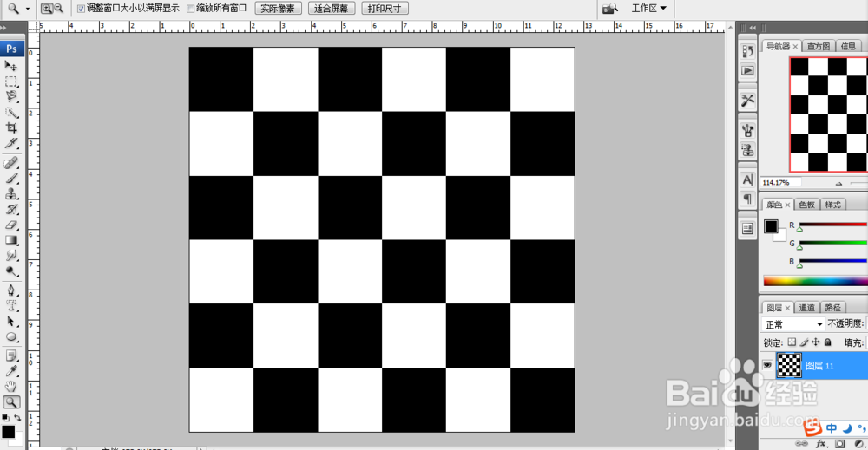The height and width of the screenshot is (450, 868).
Task: Select the Smudge/Blur tool
Action: (x=11, y=256)
